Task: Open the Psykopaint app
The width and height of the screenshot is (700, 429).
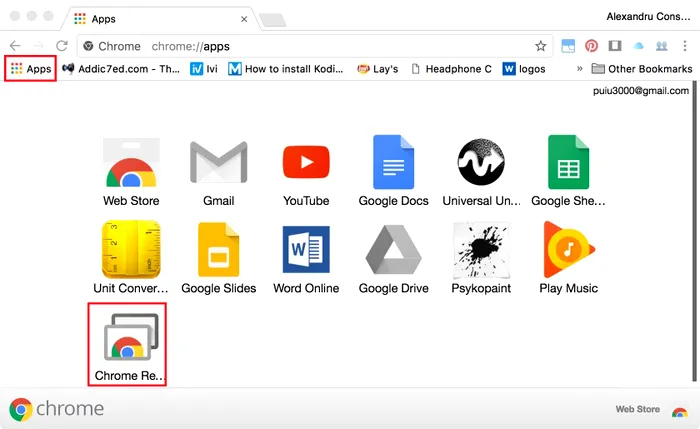Action: click(481, 258)
